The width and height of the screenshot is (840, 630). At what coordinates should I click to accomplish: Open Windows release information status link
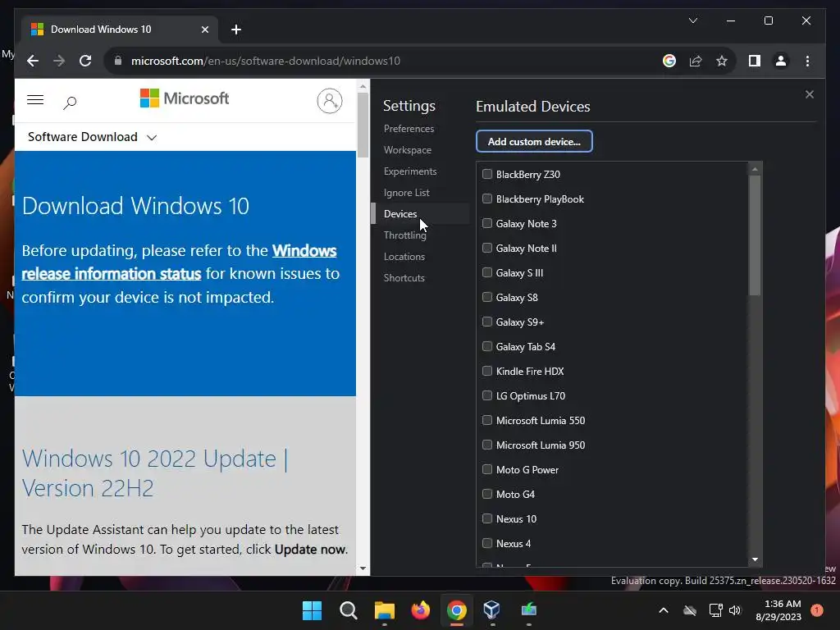click(x=179, y=262)
